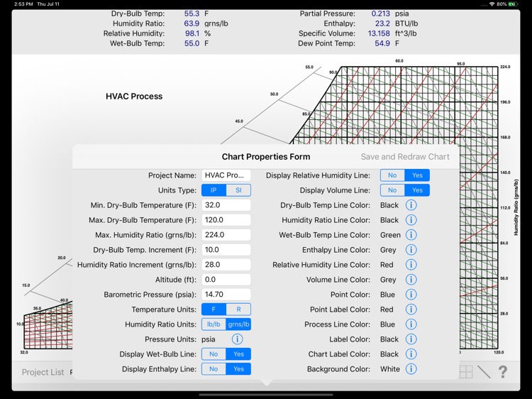This screenshot has width=532, height=399.
Task: Open info for Chart Label Color
Action: (x=411, y=354)
